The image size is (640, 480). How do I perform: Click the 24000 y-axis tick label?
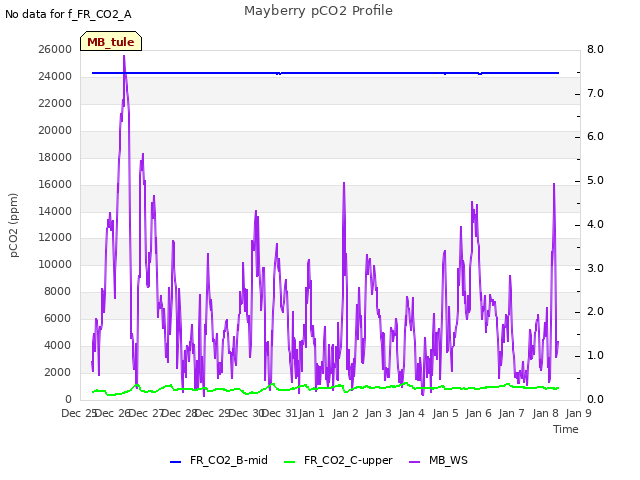(55, 76)
